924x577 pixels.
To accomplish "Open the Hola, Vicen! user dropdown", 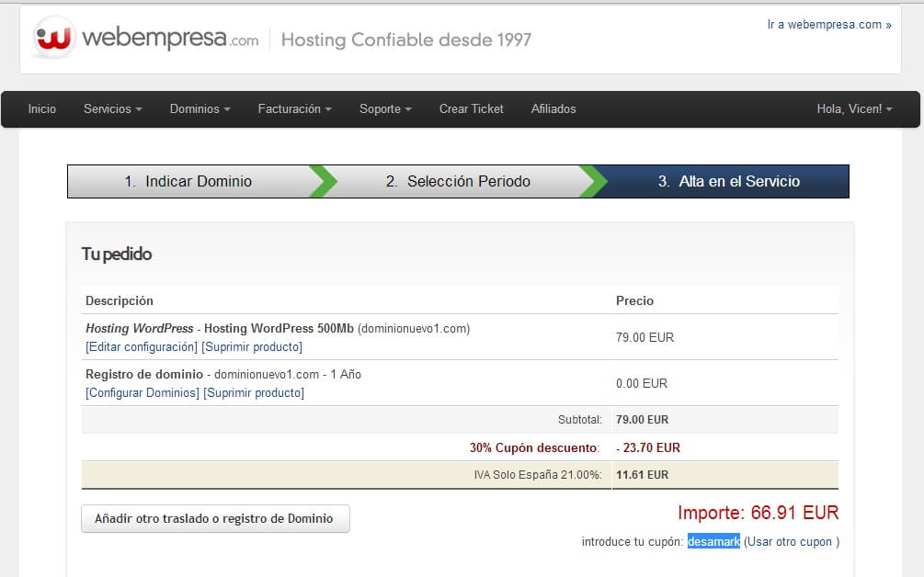I will click(854, 109).
